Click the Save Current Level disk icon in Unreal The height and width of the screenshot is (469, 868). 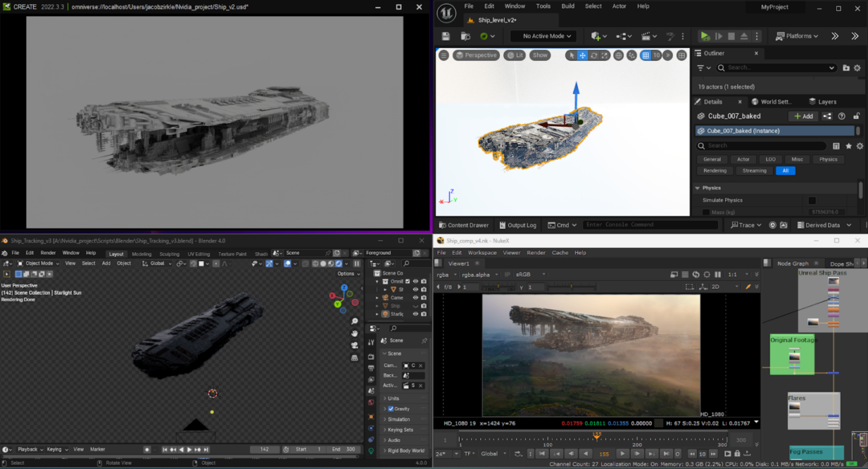pyautogui.click(x=446, y=37)
